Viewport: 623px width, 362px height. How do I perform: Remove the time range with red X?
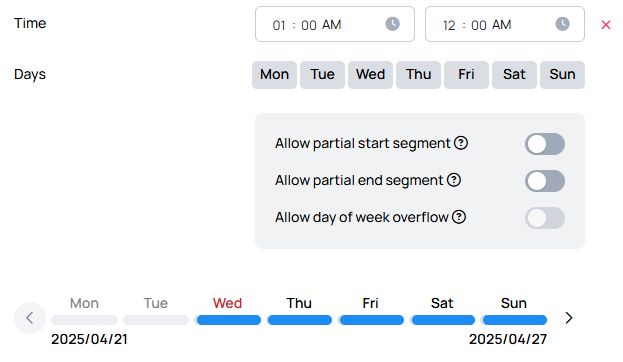(606, 25)
